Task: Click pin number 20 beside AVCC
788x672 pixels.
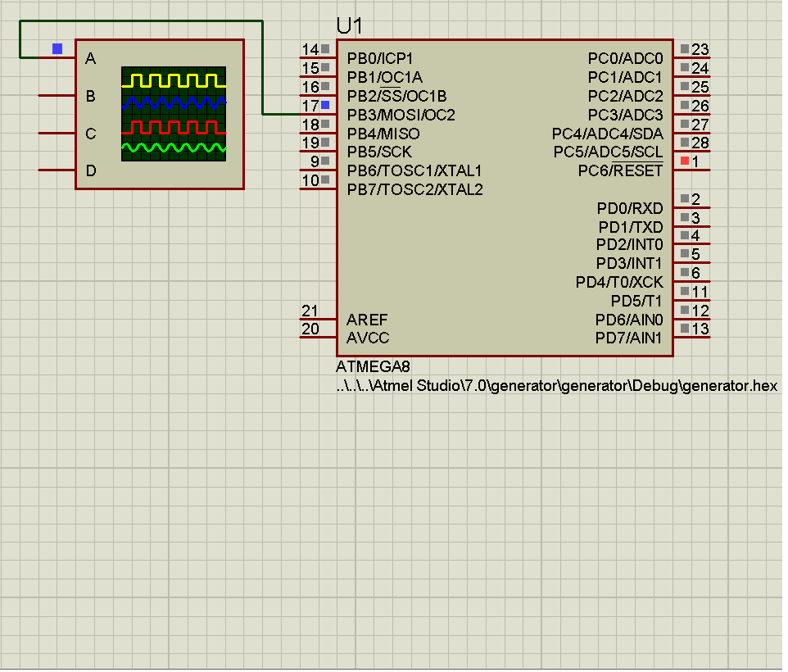Action: (x=310, y=329)
